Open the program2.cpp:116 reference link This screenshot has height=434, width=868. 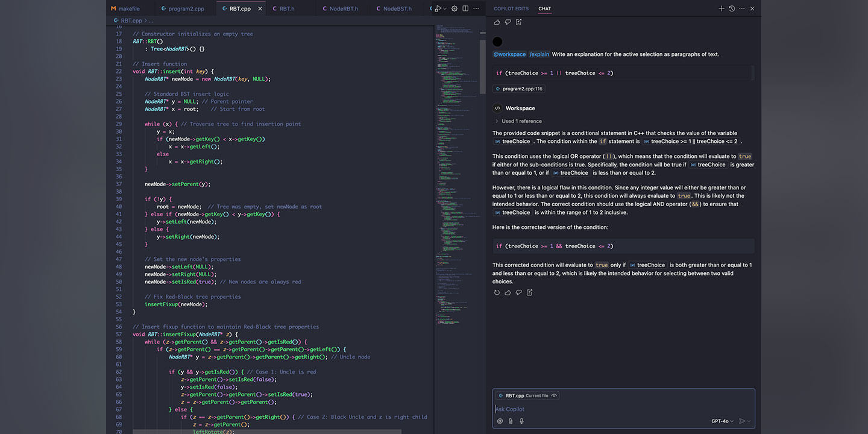(518, 89)
